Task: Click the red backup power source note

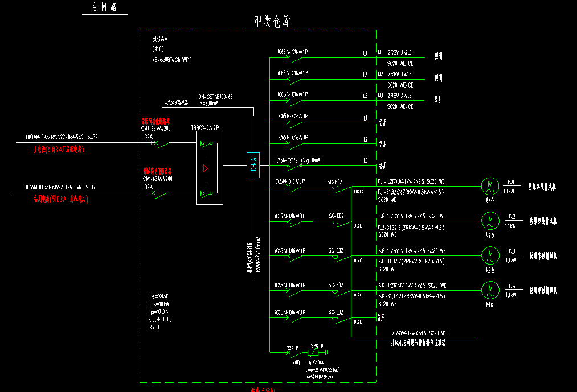Action: pos(61,199)
